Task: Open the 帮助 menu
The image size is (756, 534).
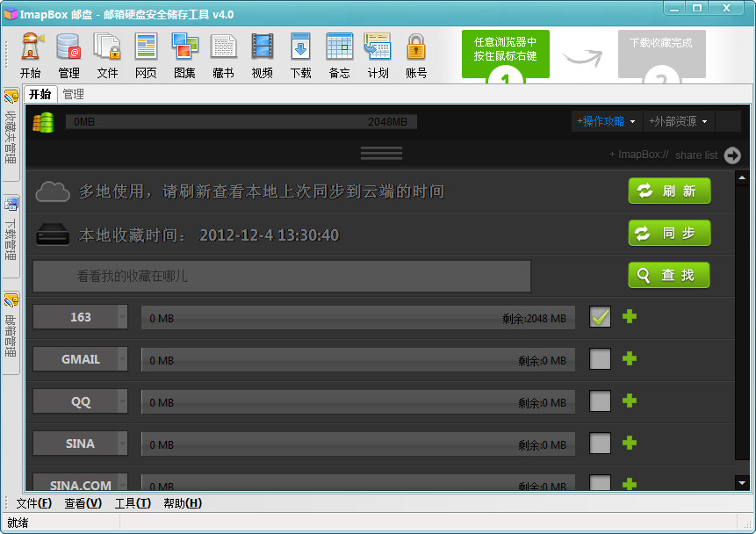Action: pyautogui.click(x=182, y=503)
